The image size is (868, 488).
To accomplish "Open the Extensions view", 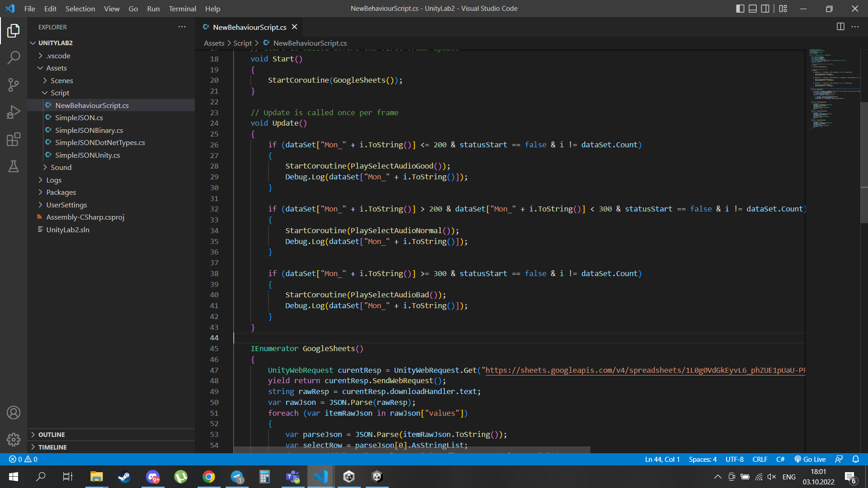I will pyautogui.click(x=14, y=139).
